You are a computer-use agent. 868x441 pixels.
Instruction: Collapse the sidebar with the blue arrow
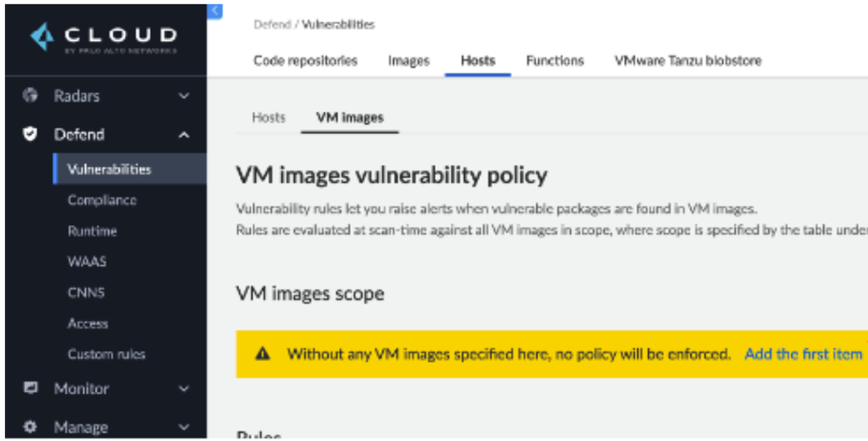tap(215, 10)
